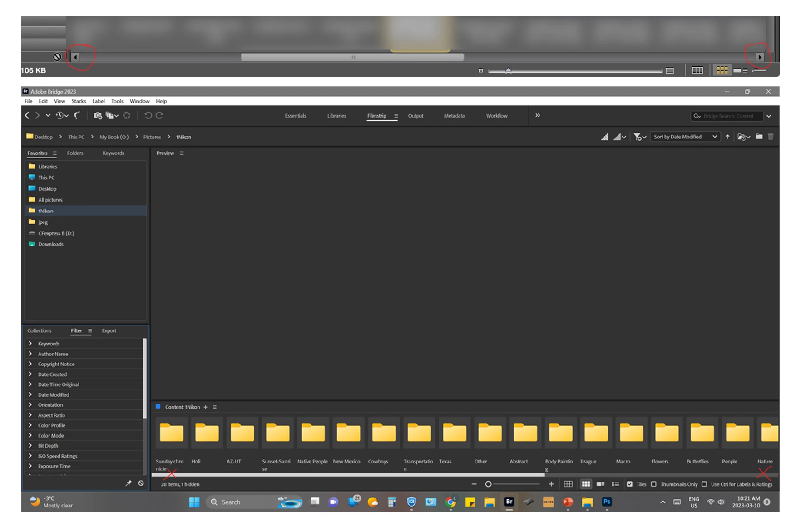Switch to list view icon
Screen dimensions: 801x532
pyautogui.click(x=615, y=484)
